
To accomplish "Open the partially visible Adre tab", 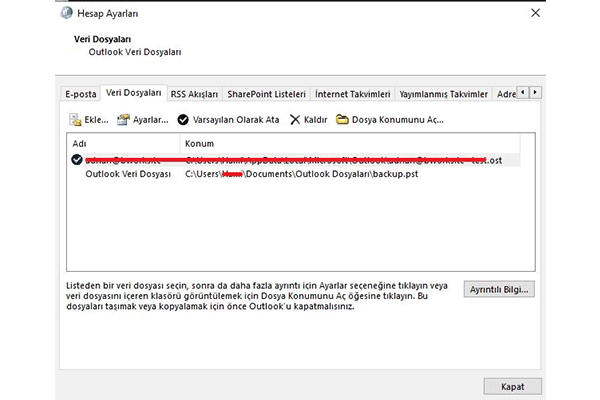I will point(506,94).
